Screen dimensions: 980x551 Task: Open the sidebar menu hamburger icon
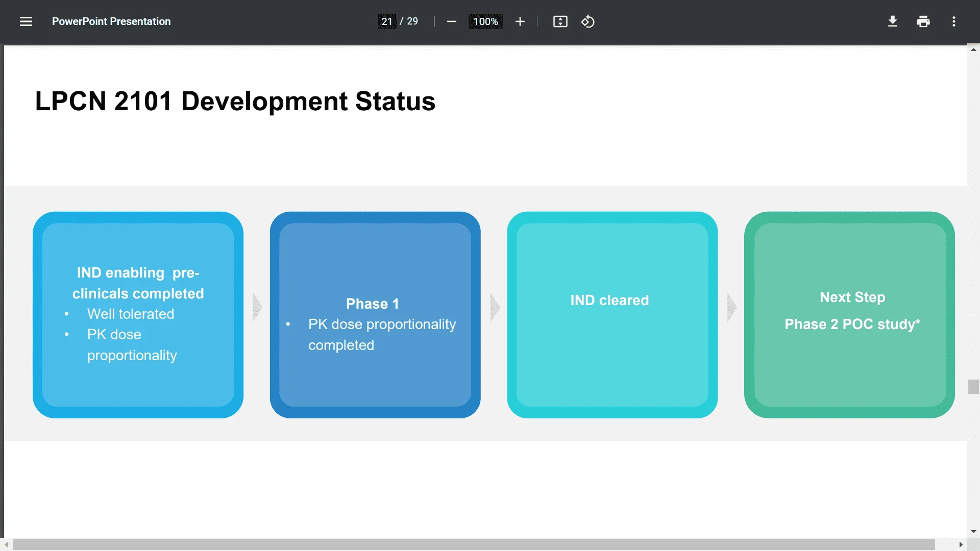(x=26, y=21)
